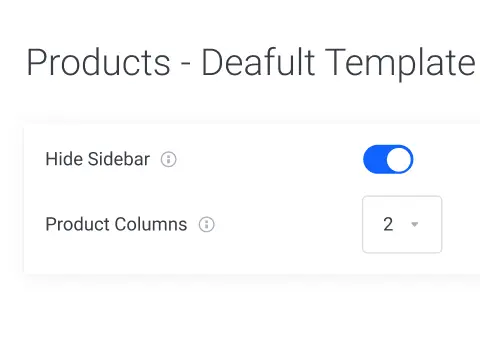Click the small triangle arrow in columns selector

415,224
